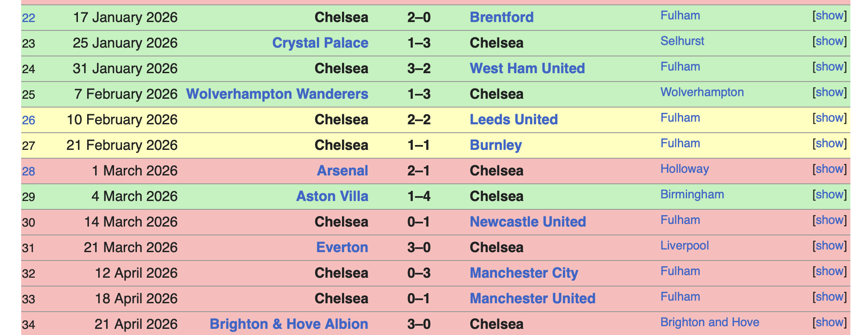
Task: Show details for Leeds United match
Action: point(829,118)
